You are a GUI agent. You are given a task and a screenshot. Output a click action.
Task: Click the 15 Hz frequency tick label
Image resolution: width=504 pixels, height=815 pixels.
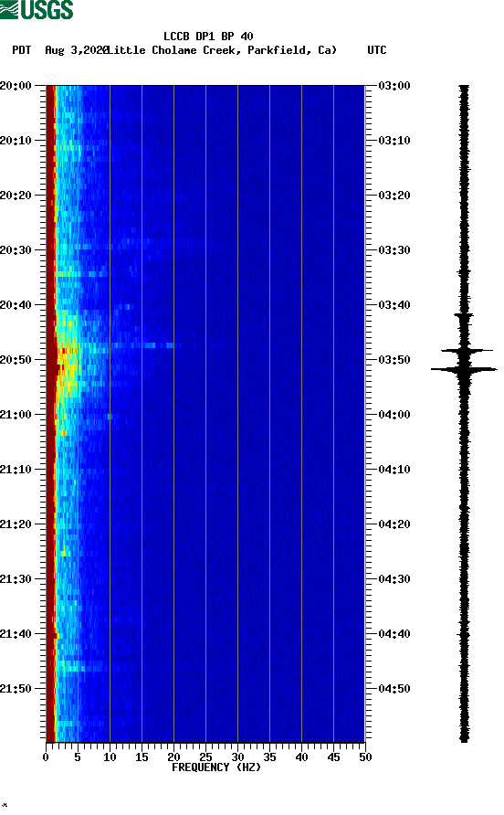click(x=142, y=757)
